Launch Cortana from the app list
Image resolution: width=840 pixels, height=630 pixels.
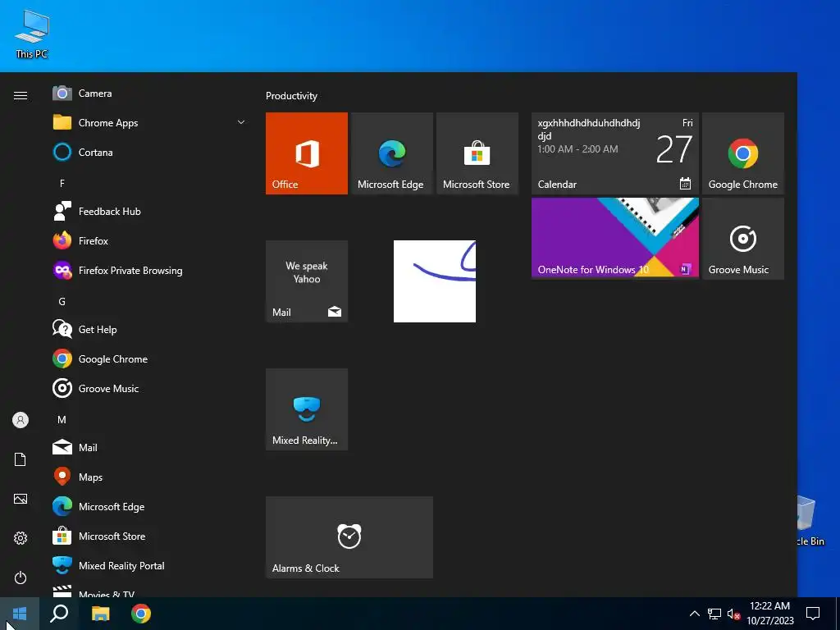(150, 152)
